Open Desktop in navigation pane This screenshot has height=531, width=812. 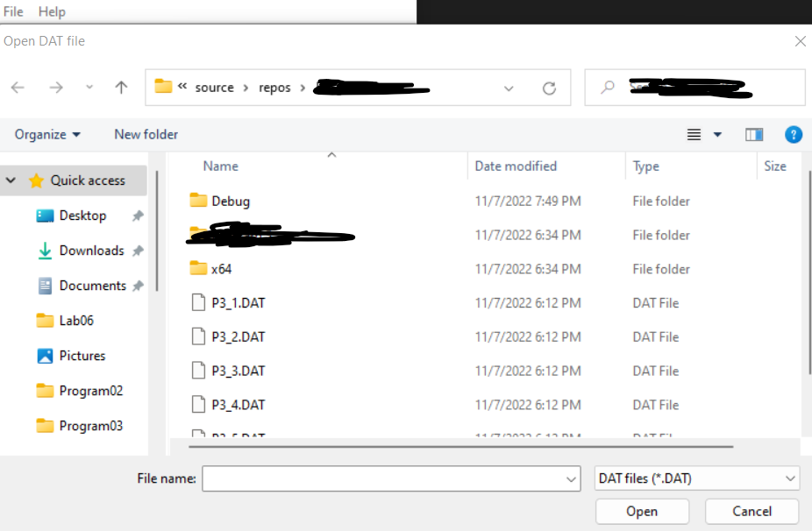pyautogui.click(x=82, y=216)
